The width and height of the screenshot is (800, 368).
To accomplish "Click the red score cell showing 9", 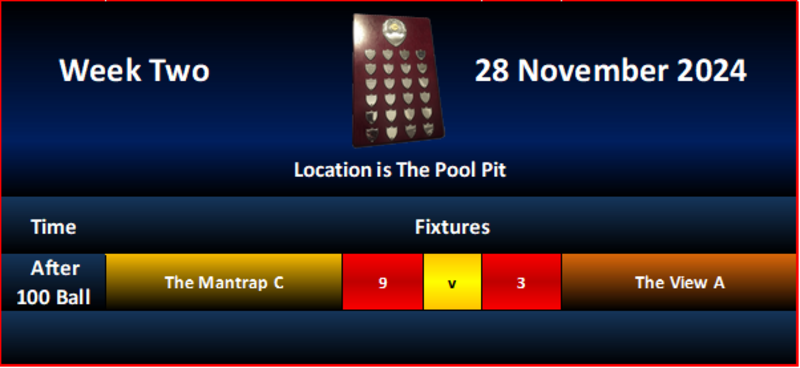I will 383,282.
